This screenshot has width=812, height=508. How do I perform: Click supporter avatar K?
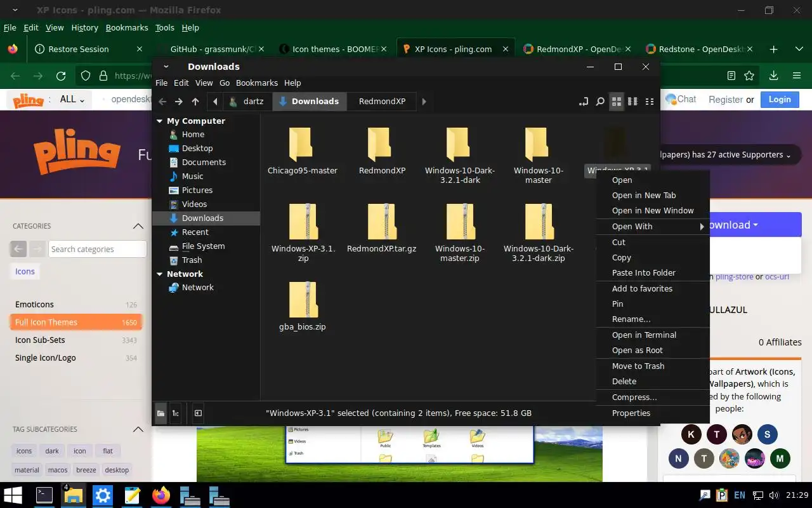691,434
